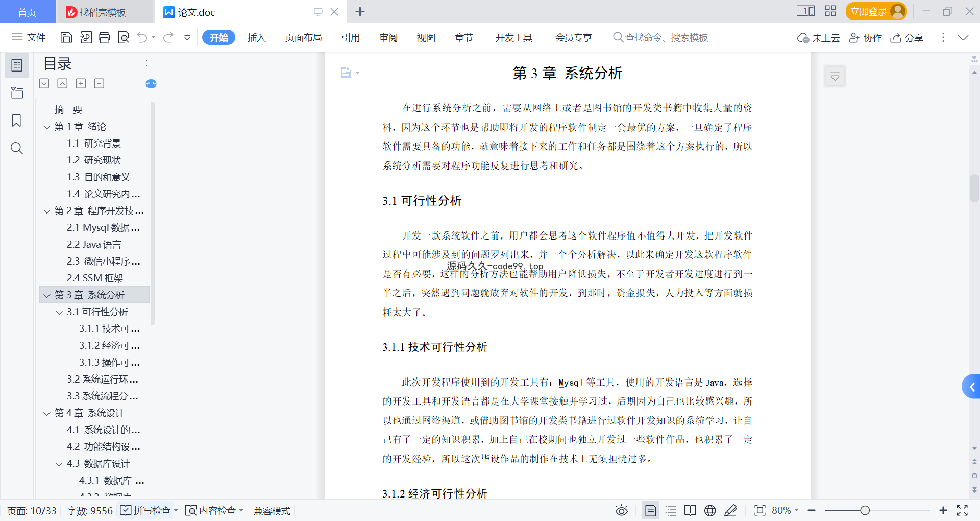Open the 文件 menu
This screenshot has height=521, width=980.
point(29,37)
